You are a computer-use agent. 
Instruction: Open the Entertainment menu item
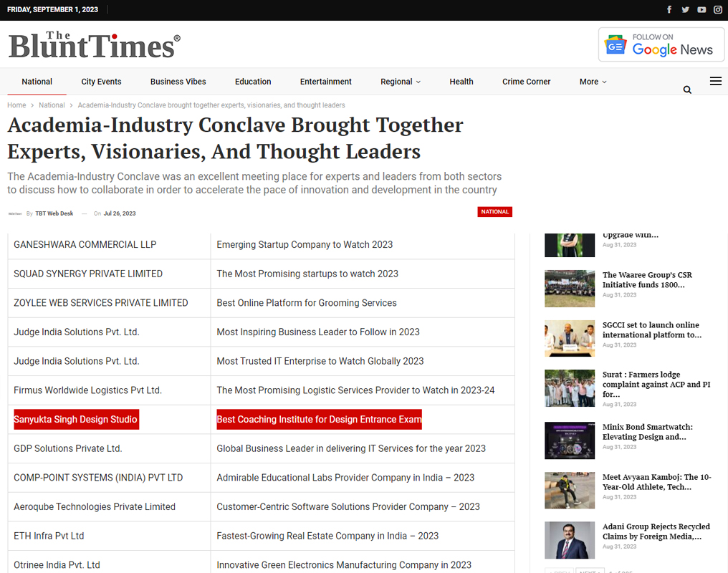326,82
